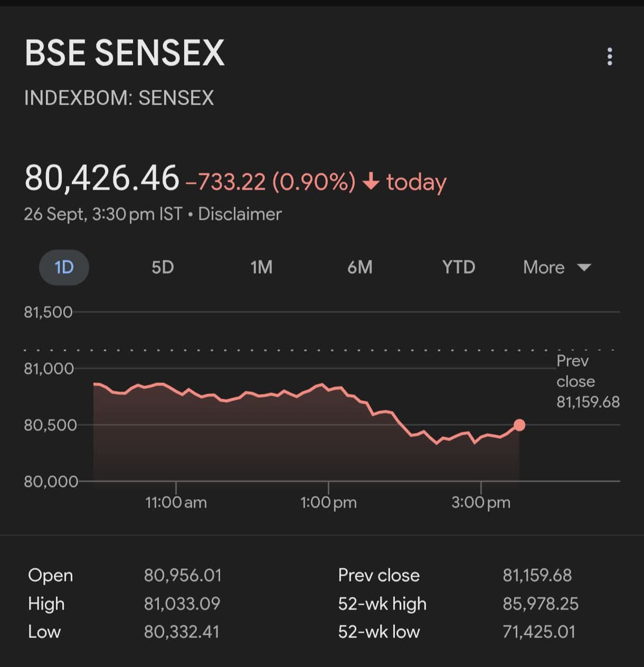Click the dropdown arrow beside More
This screenshot has height=667, width=644.
click(584, 267)
